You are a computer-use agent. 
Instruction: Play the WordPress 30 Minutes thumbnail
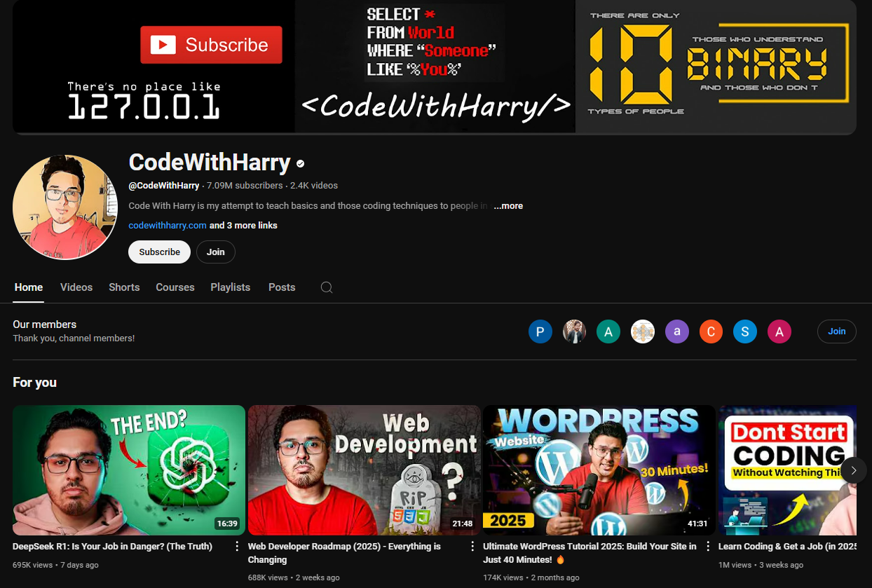(x=599, y=470)
